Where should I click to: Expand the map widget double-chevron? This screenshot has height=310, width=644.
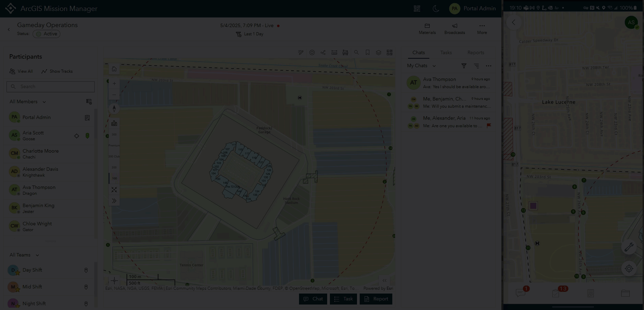pos(114,201)
